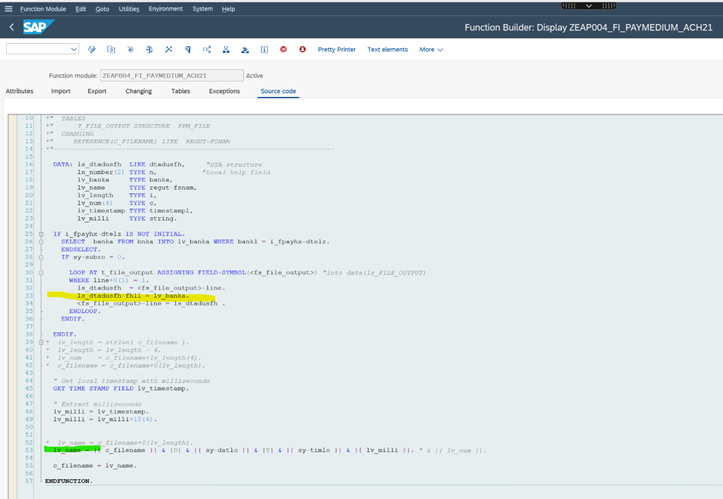Click the 'c_filename = lv_name.' line
Image resolution: width=723 pixels, height=499 pixels.
tap(95, 466)
